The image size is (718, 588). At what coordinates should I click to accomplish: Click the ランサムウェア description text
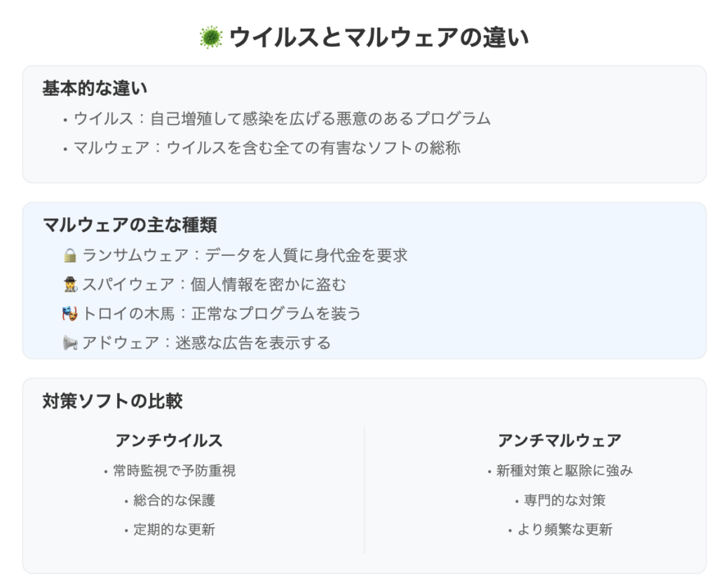click(245, 255)
